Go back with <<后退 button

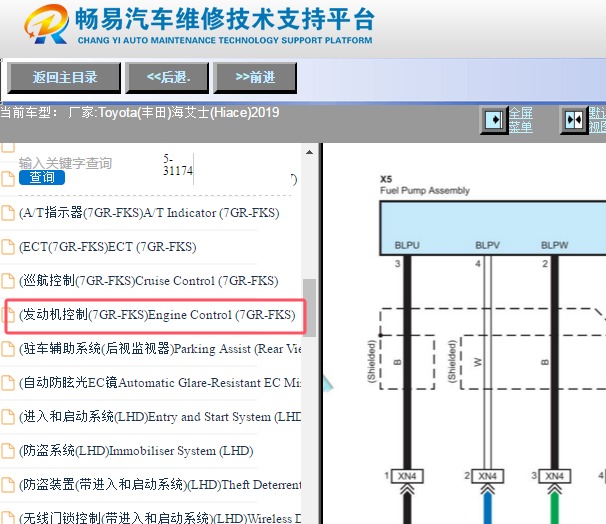point(167,78)
